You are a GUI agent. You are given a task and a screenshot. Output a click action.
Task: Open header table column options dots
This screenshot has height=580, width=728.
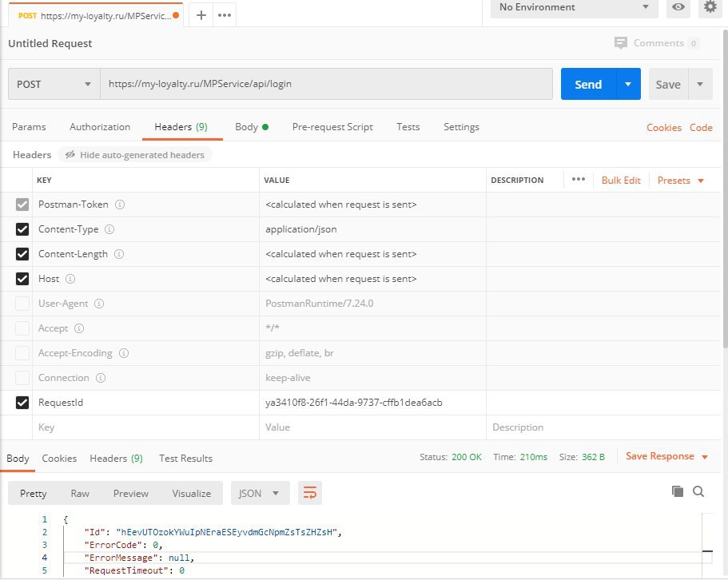click(578, 180)
